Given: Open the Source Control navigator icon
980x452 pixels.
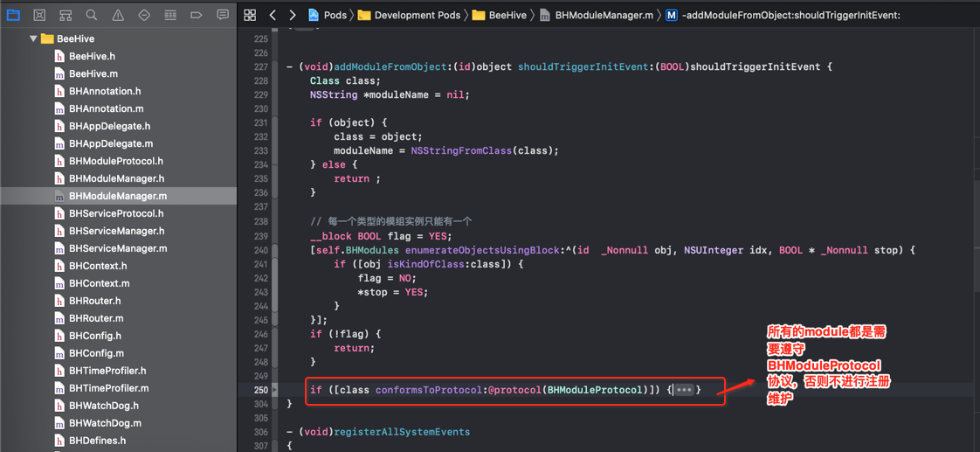Looking at the screenshot, I should click(38, 14).
